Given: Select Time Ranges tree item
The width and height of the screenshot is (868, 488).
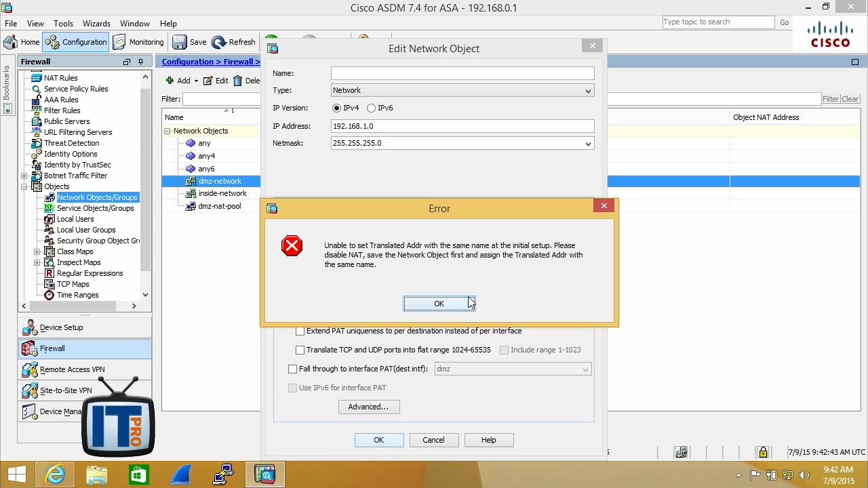Looking at the screenshot, I should point(77,295).
